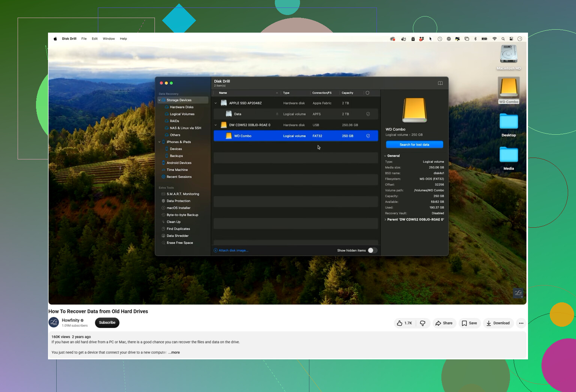Open the book icon in Disk Drill header
The height and width of the screenshot is (392, 576).
coord(440,83)
